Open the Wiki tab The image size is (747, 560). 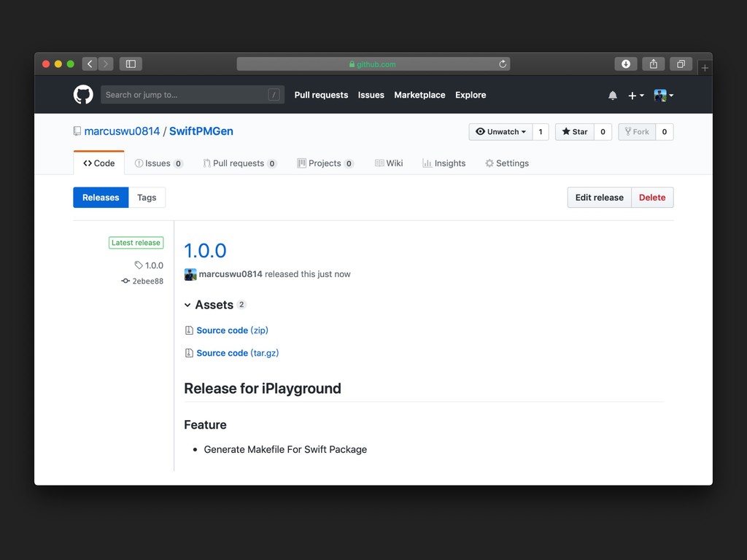(x=389, y=163)
